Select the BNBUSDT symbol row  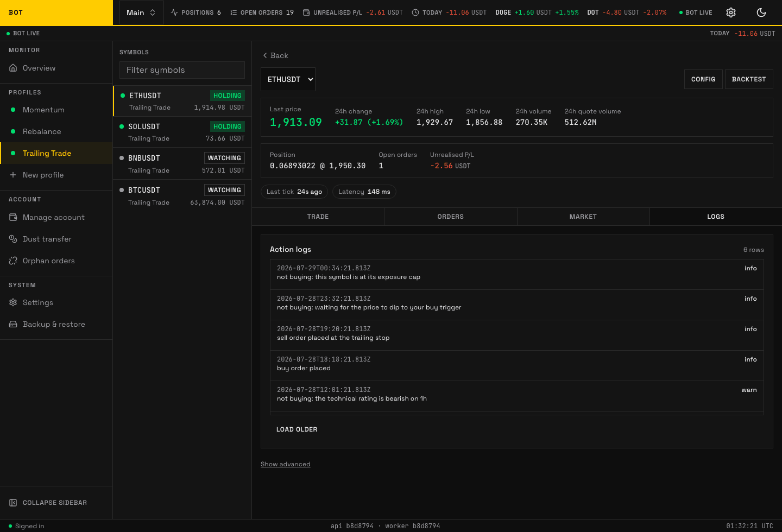(x=182, y=163)
